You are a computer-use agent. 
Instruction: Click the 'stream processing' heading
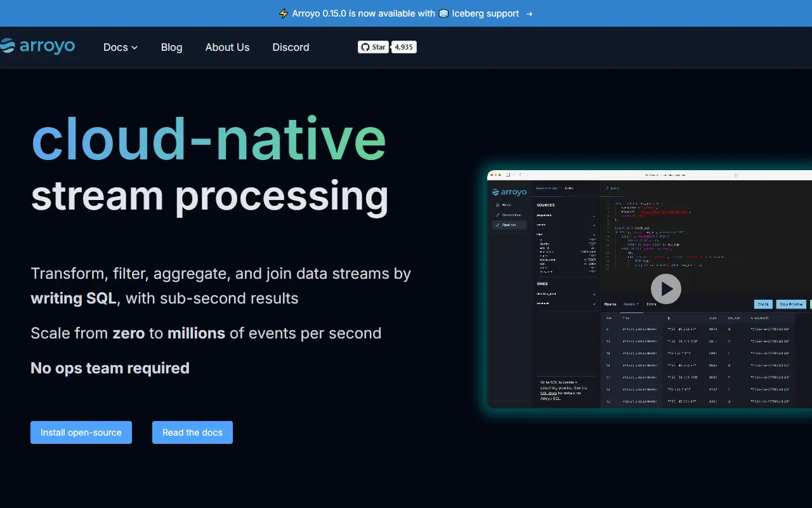point(209,197)
